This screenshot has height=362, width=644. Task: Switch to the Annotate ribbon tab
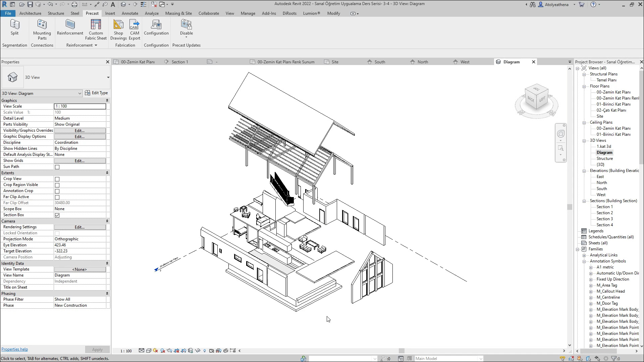(x=130, y=13)
